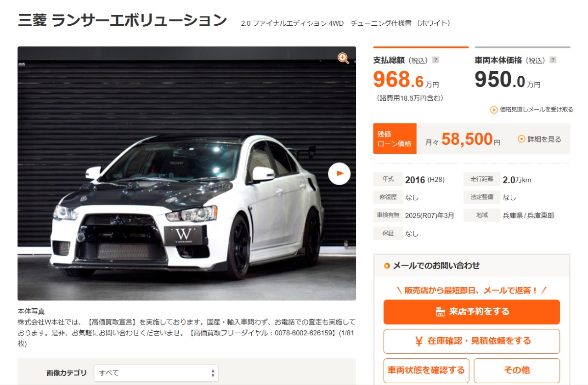Click circled arrow icon next to 詳細を見る
Screen dimensions: 588x385
click(521, 139)
